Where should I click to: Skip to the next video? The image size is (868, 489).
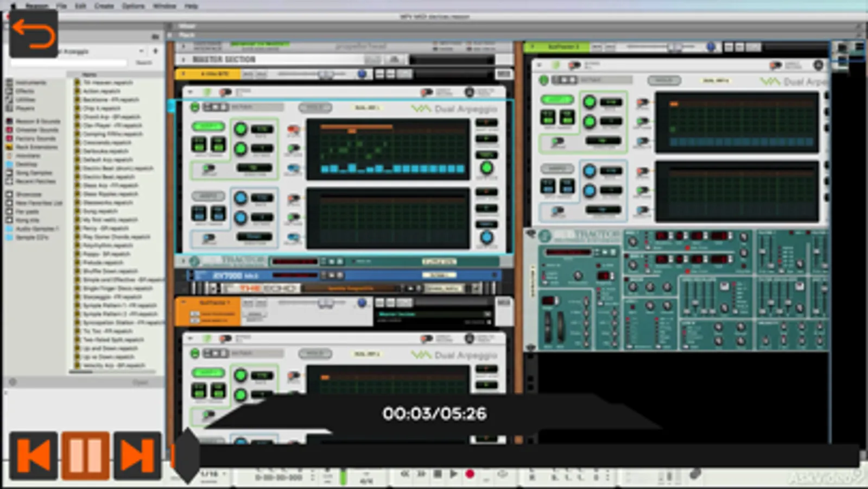click(137, 455)
